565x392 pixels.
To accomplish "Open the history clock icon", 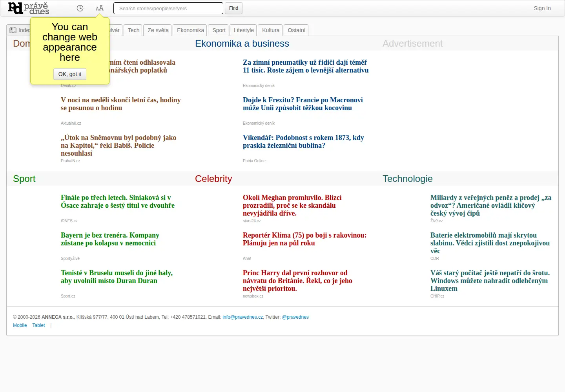I will pos(80,8).
